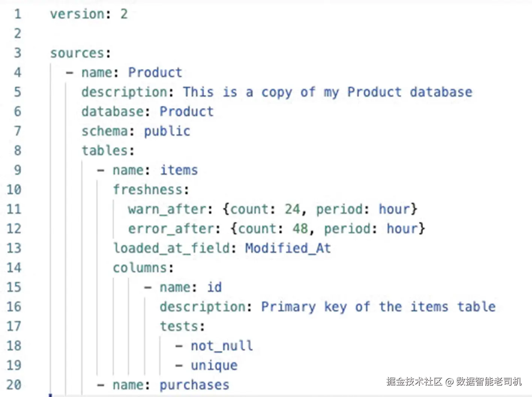
Task: Click the 'unique' test entry
Action: 214,365
